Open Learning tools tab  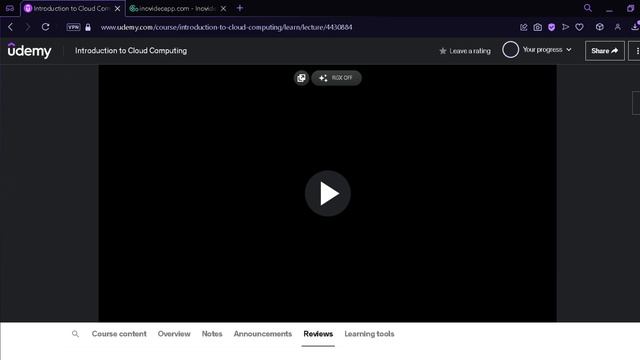tap(369, 334)
